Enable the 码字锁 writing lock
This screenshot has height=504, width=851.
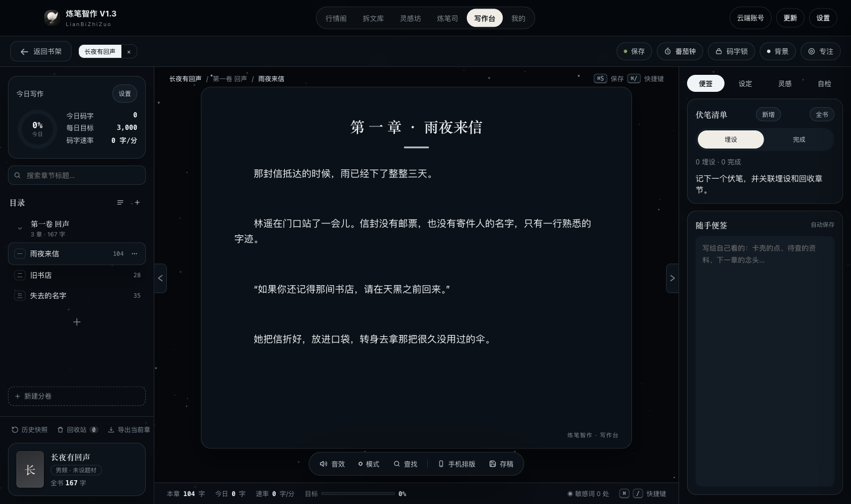click(x=731, y=51)
